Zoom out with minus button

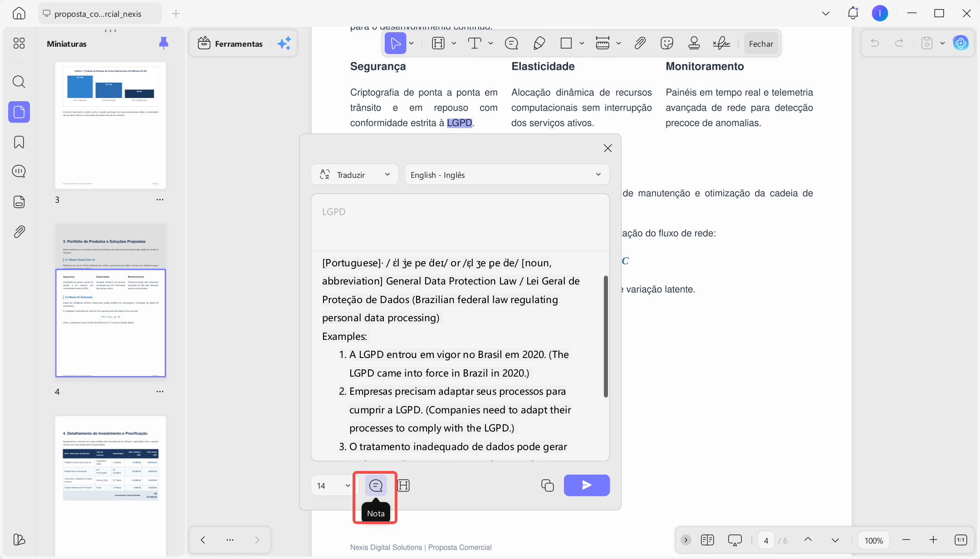(906, 540)
